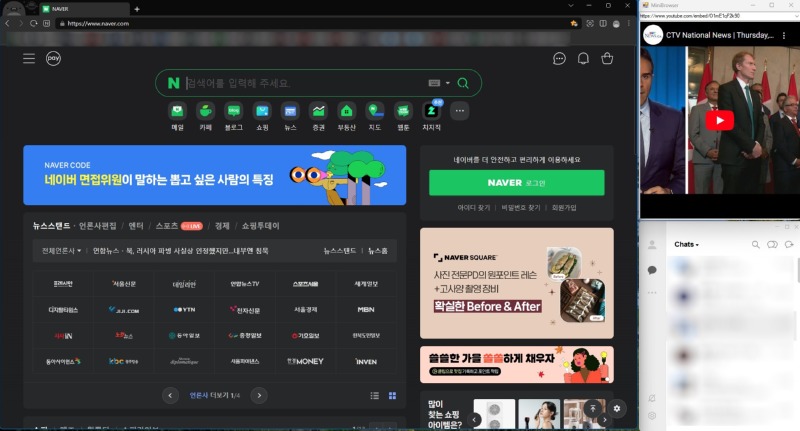This screenshot has height=431, width=800.
Task: Open the 메일 (Mail) shortcut icon
Action: [177, 111]
